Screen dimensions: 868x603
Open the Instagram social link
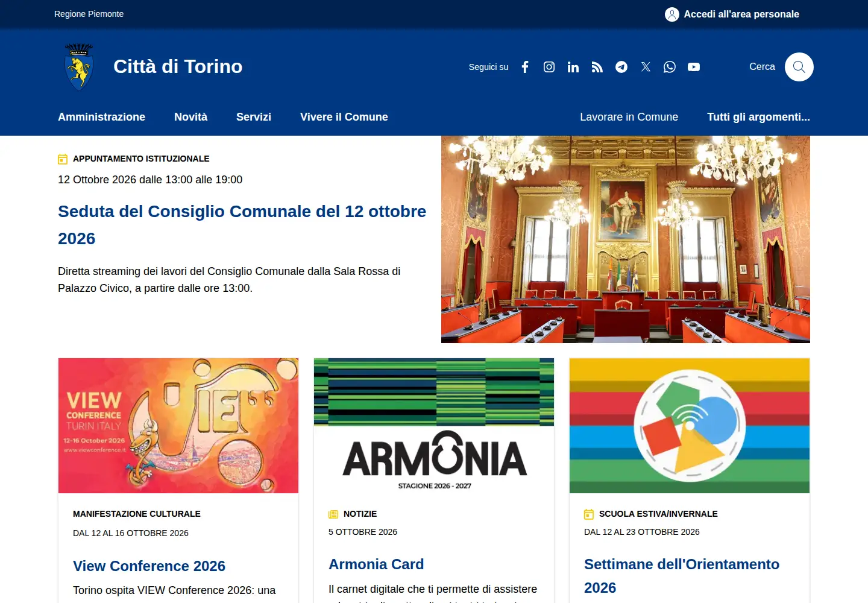[x=549, y=67]
